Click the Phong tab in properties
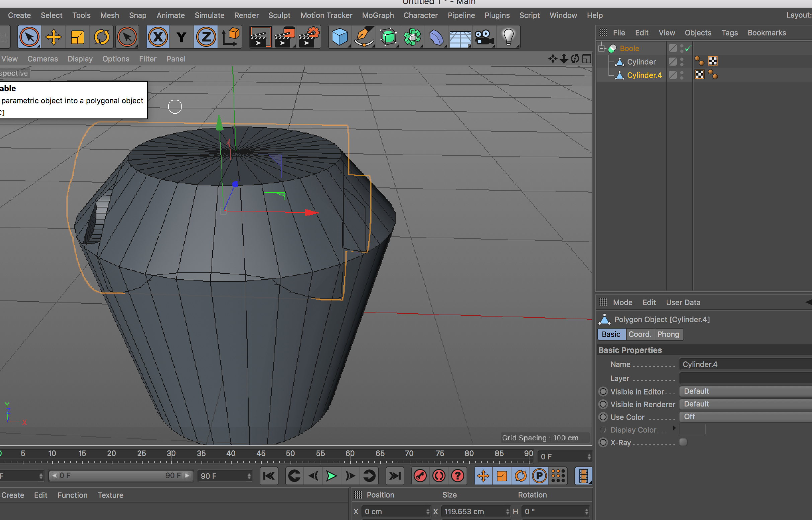This screenshot has height=520, width=812. click(668, 334)
